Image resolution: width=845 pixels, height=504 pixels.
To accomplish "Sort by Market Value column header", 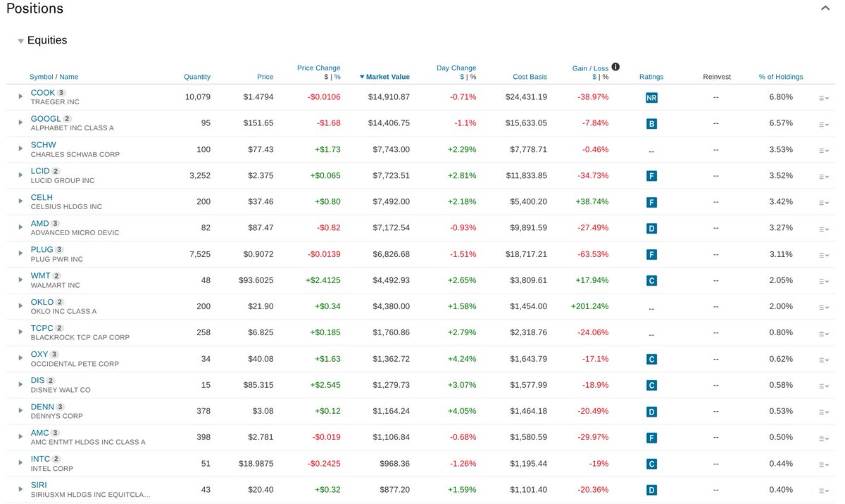I will click(x=384, y=77).
